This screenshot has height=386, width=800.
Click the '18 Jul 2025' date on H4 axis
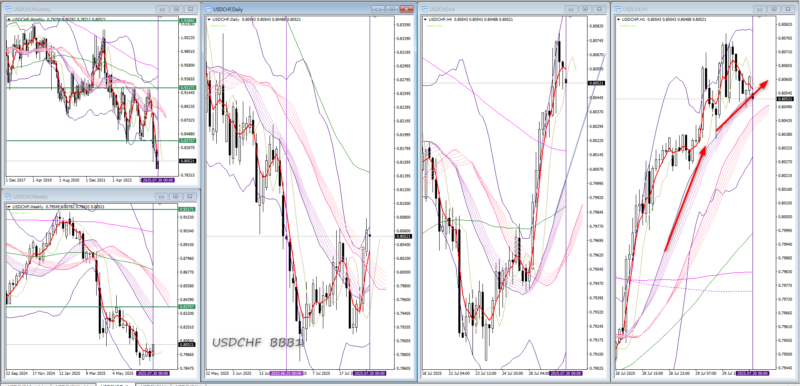(x=432, y=373)
